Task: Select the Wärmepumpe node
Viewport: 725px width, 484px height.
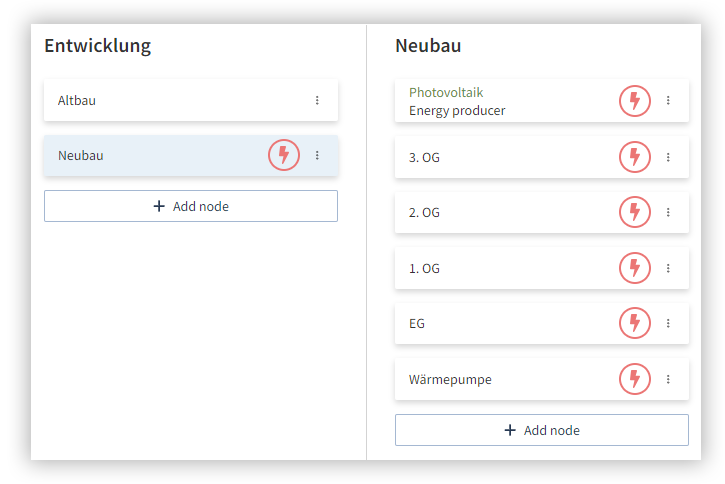Action: [541, 379]
